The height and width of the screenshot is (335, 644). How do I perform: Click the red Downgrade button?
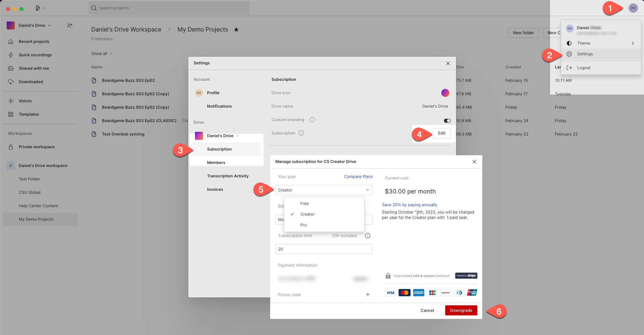(x=461, y=311)
